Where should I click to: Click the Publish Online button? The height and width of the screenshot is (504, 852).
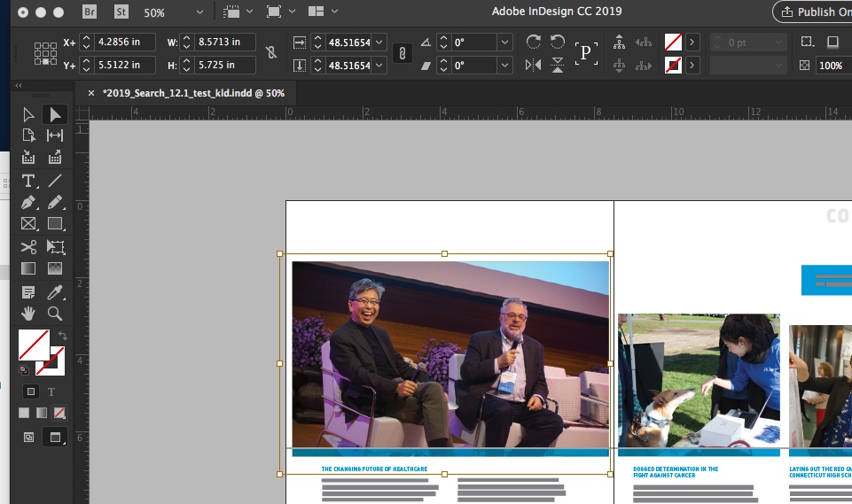pos(813,12)
